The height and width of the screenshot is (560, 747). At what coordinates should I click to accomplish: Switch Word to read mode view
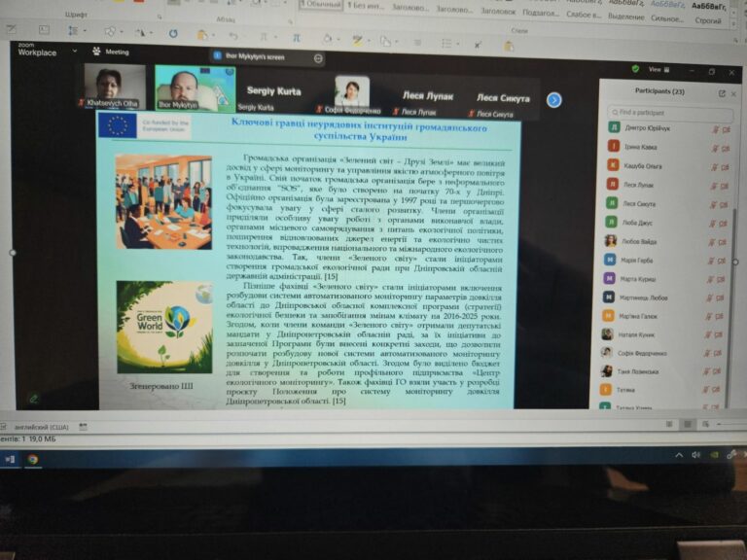(x=669, y=424)
